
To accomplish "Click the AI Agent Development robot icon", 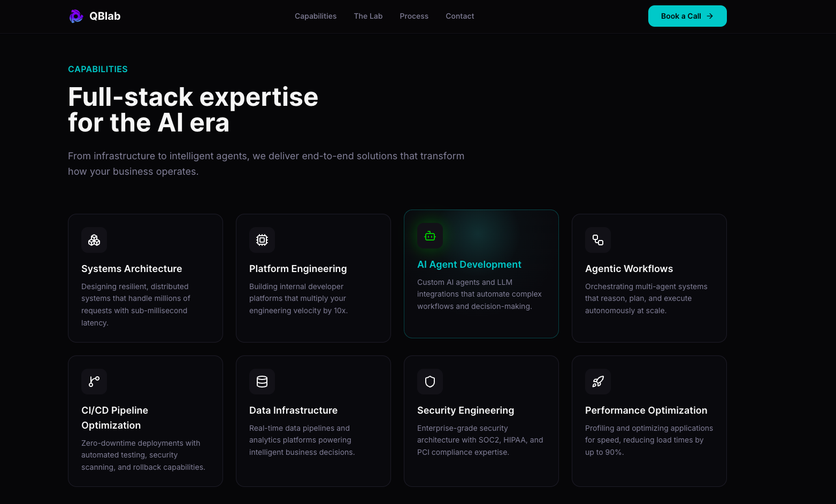I will click(x=429, y=236).
